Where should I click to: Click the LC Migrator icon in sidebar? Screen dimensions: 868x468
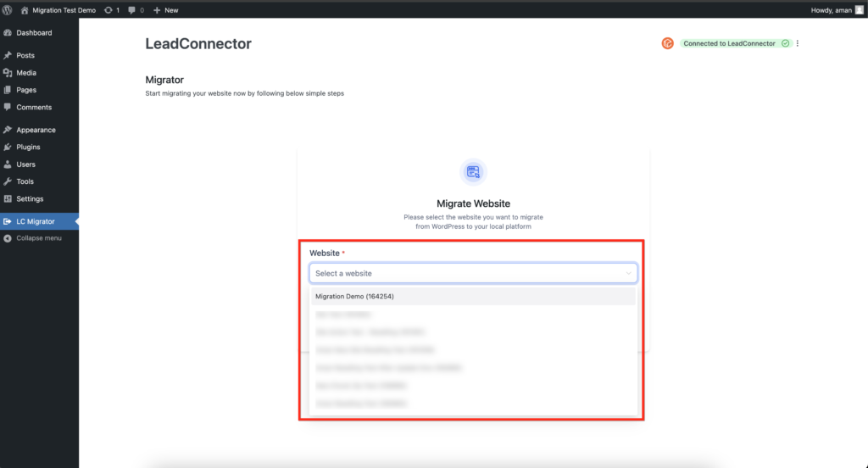[x=7, y=221]
